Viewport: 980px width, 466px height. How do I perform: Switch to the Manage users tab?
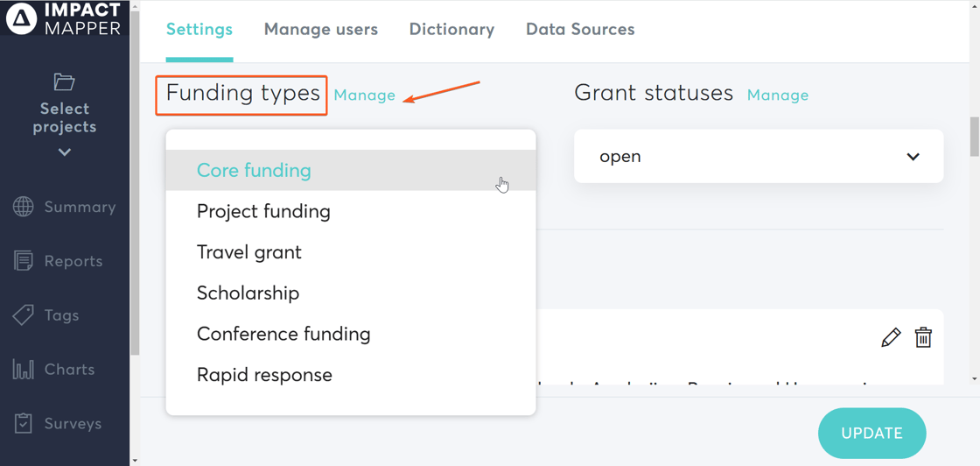tap(320, 30)
